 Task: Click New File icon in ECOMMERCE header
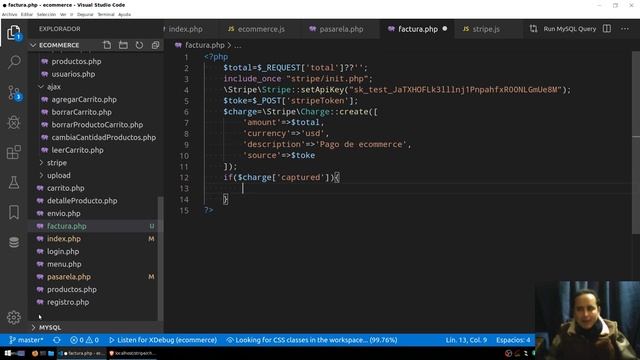click(107, 45)
